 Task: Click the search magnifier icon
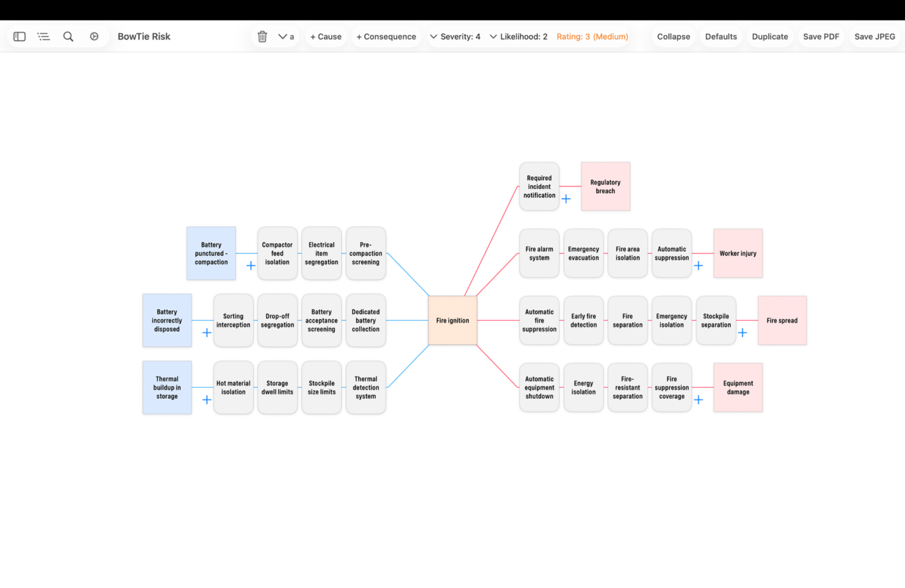[x=68, y=37]
